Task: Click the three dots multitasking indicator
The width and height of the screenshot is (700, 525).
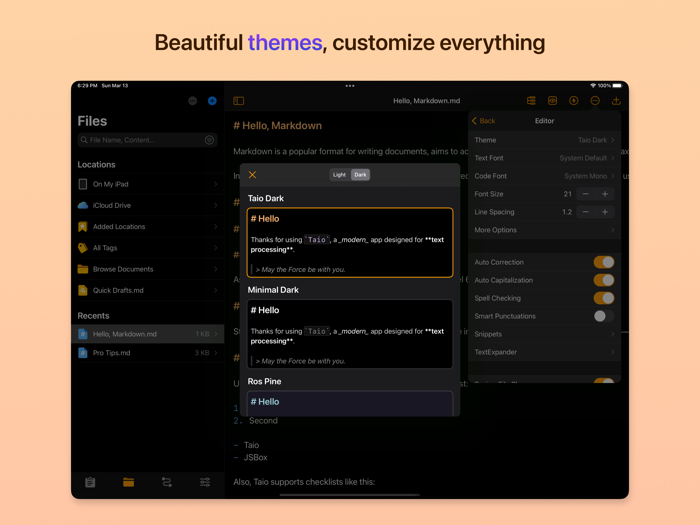Action: coord(350,86)
